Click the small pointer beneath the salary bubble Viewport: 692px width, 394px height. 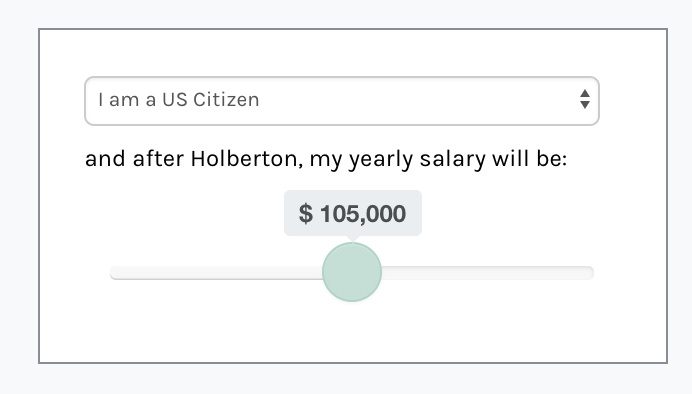point(353,239)
